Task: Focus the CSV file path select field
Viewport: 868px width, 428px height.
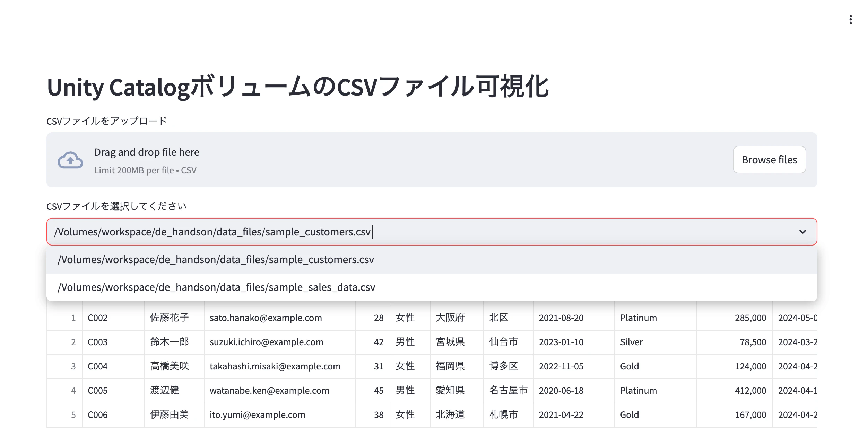Action: pyautogui.click(x=432, y=232)
